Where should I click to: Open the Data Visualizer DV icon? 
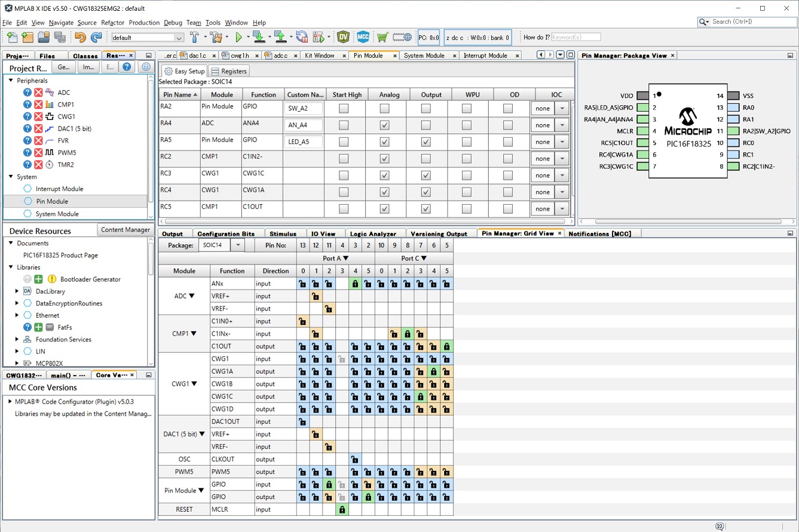tap(343, 37)
